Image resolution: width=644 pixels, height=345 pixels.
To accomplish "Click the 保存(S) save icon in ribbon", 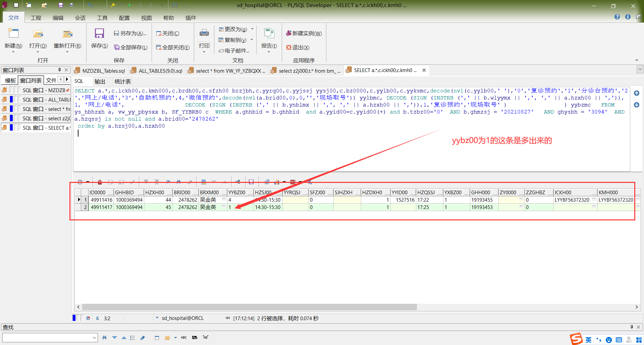I will pyautogui.click(x=99, y=33).
